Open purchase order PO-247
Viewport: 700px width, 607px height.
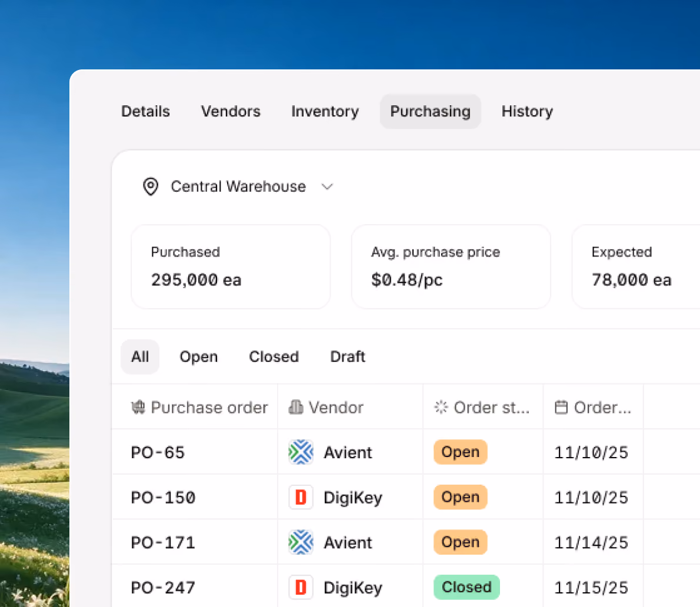pyautogui.click(x=163, y=588)
